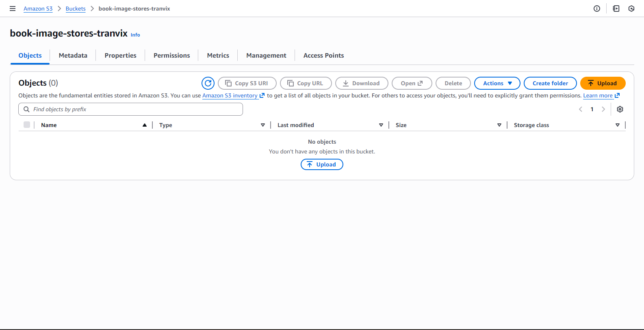Click the hexagon clock icon in header
The width and height of the screenshot is (644, 330).
coord(631,9)
